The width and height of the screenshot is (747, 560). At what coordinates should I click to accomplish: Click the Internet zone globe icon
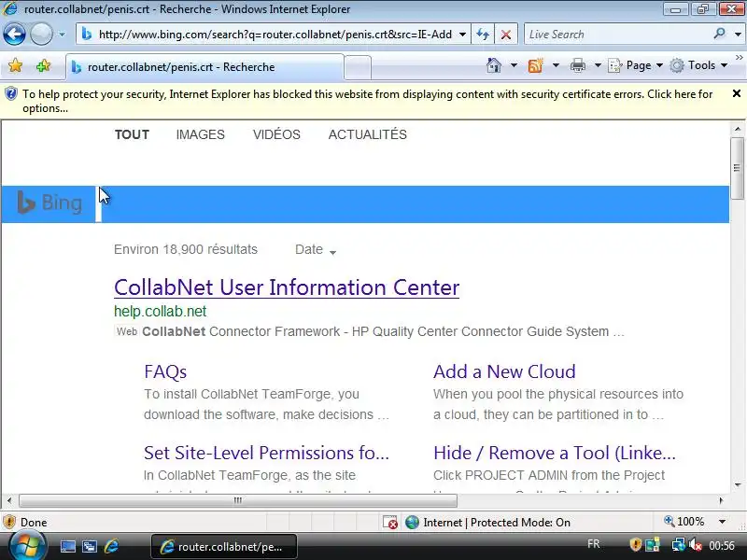tap(412, 523)
